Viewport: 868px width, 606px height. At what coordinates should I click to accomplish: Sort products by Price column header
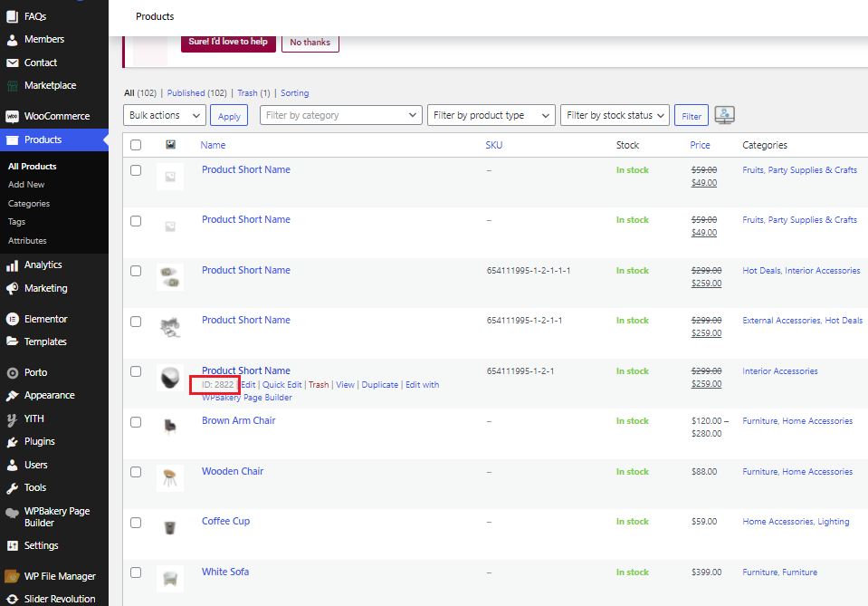click(700, 145)
